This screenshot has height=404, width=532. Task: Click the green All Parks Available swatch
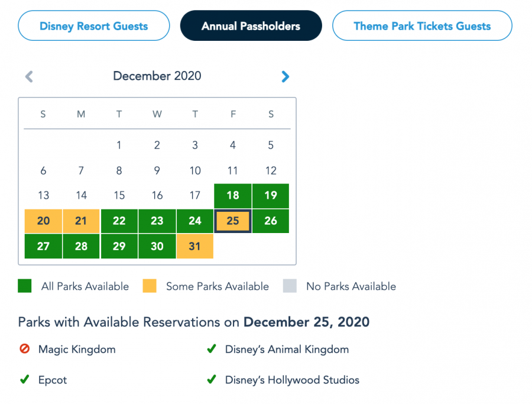pos(25,286)
